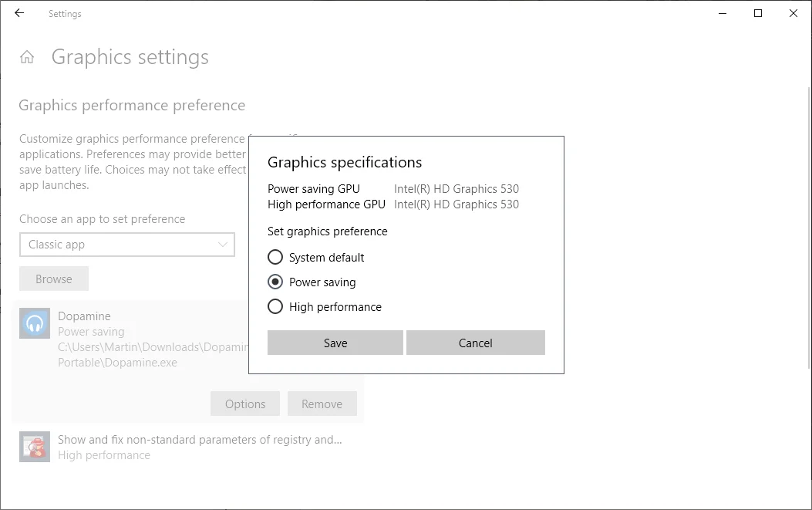Cancel the graphics specifications dialog

tap(475, 343)
